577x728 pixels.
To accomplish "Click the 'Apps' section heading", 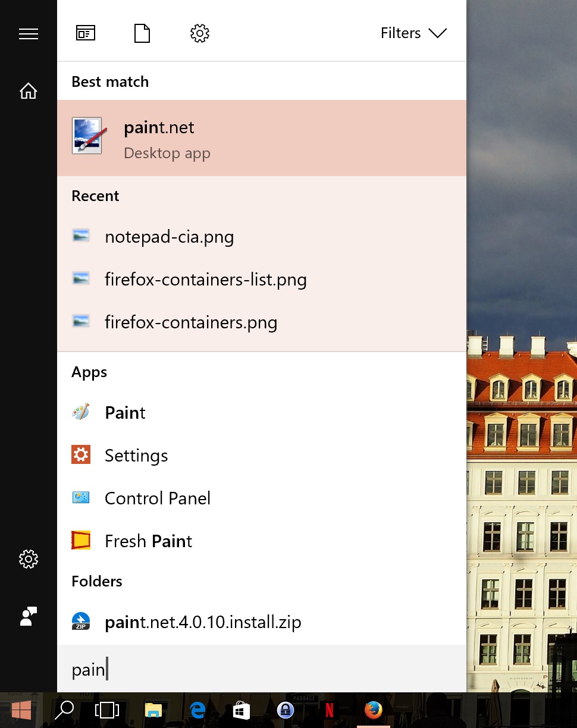I will point(89,373).
